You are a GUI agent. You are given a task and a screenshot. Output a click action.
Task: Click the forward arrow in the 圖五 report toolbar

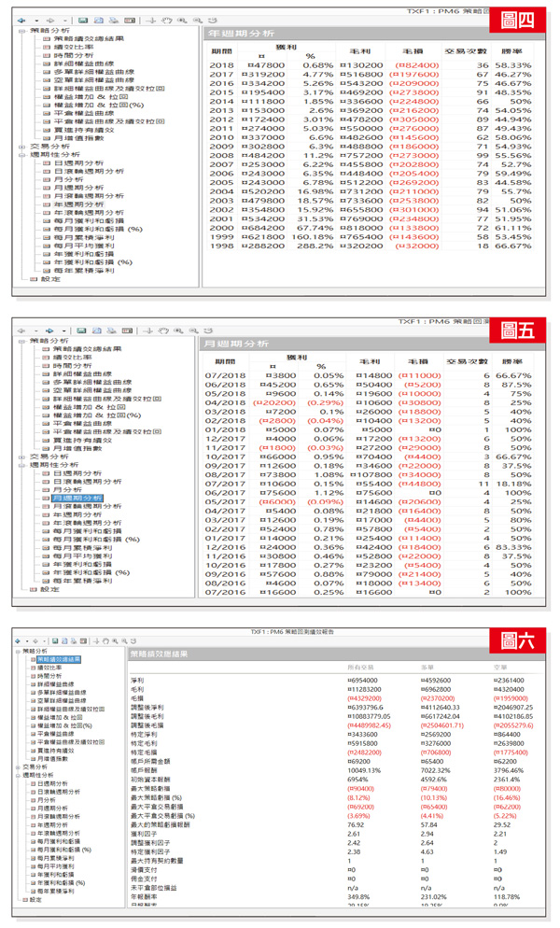click(x=49, y=330)
